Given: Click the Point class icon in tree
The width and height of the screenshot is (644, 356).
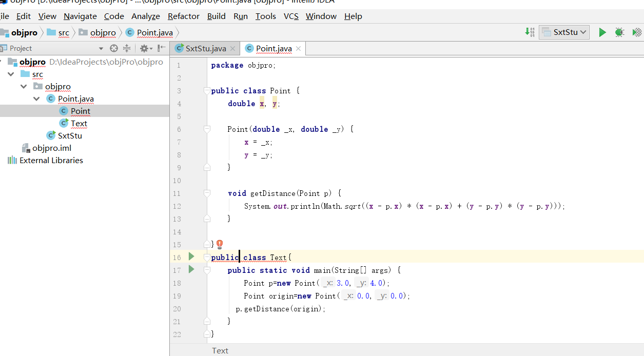Looking at the screenshot, I should pyautogui.click(x=63, y=111).
